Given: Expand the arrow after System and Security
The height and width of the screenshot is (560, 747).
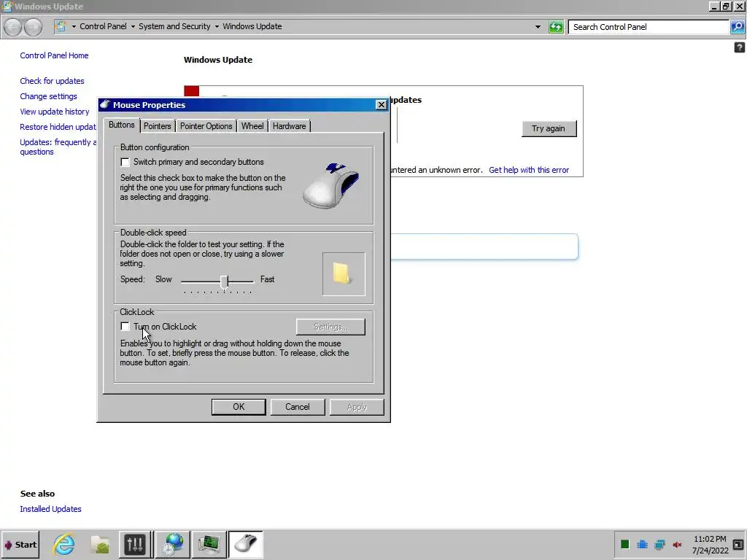Looking at the screenshot, I should (217, 27).
